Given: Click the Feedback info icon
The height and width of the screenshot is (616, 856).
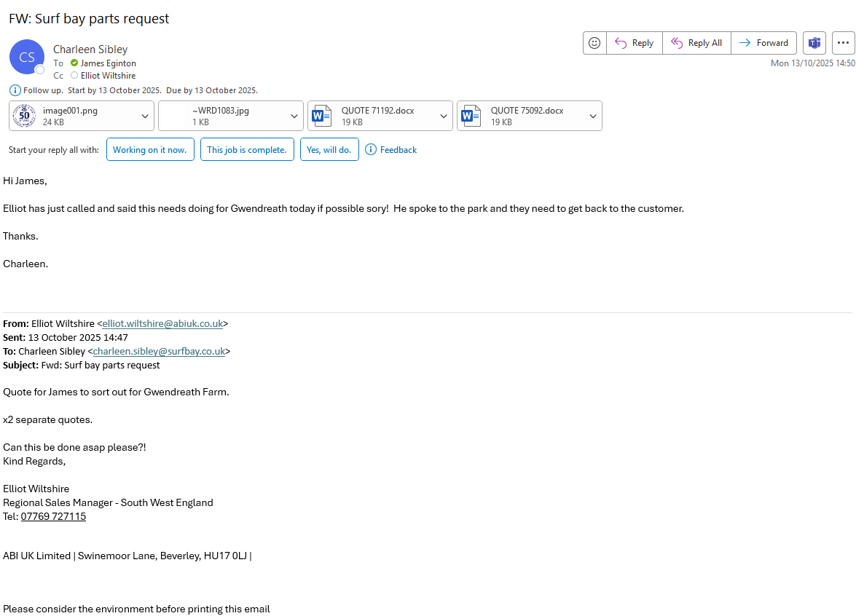Looking at the screenshot, I should pos(371,150).
